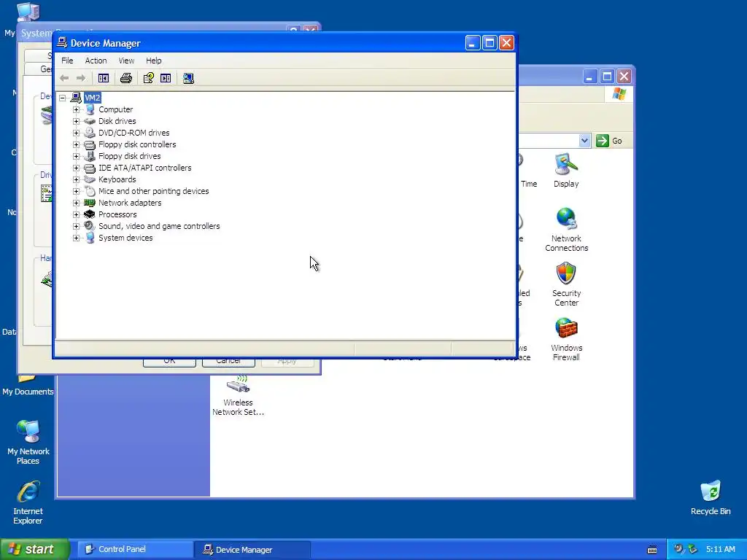The width and height of the screenshot is (747, 560).
Task: Expand the Floppy disk drives node
Action: pos(76,156)
